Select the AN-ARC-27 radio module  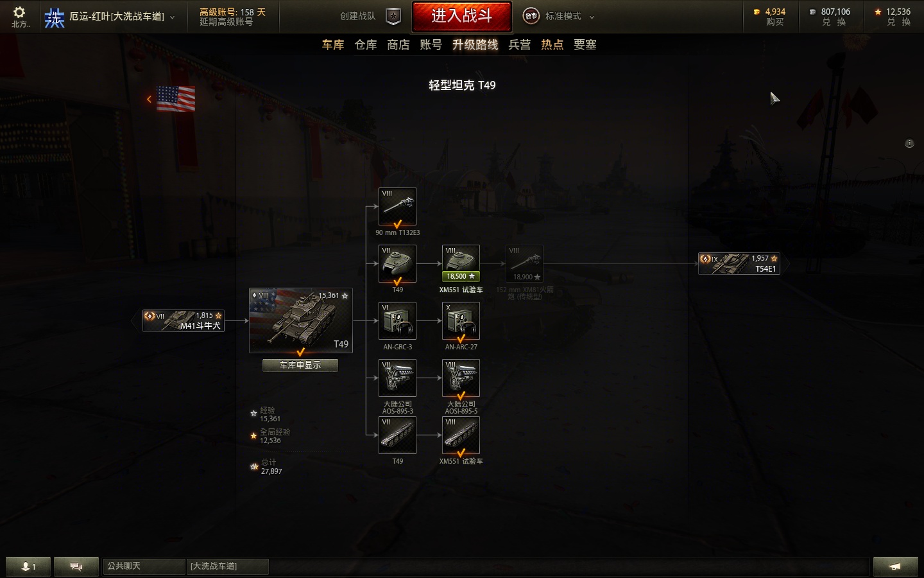pos(461,321)
